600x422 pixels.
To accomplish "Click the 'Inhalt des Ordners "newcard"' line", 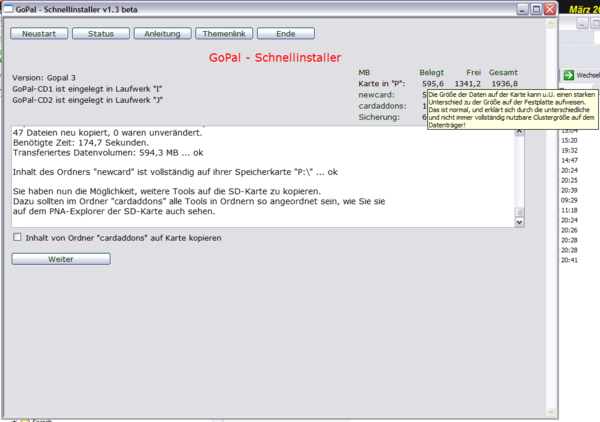I will click(175, 172).
